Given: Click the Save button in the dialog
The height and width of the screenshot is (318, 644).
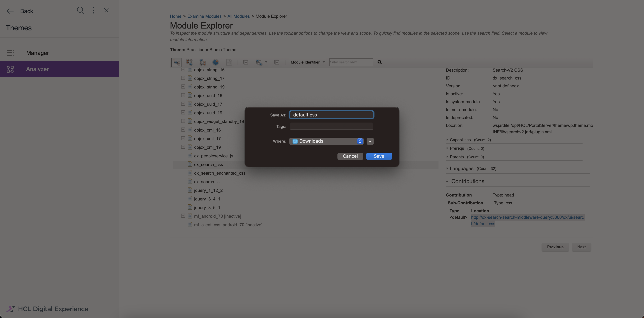Looking at the screenshot, I should pyautogui.click(x=379, y=156).
